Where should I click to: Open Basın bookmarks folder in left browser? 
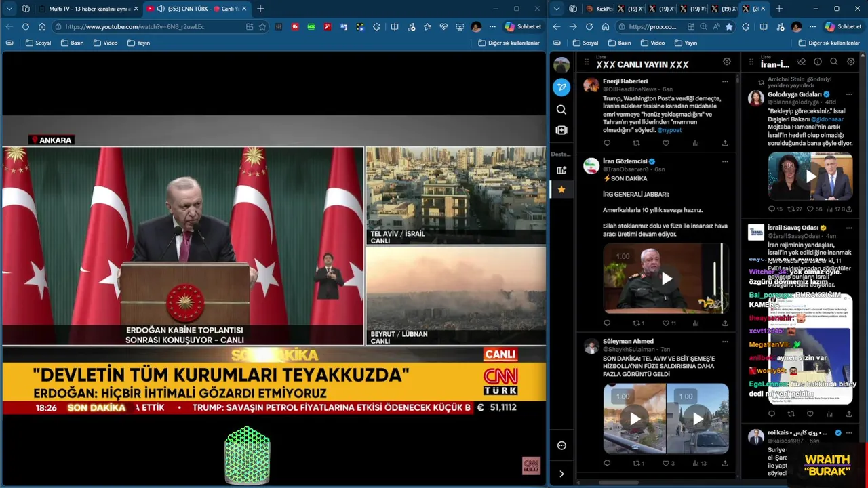(x=72, y=43)
